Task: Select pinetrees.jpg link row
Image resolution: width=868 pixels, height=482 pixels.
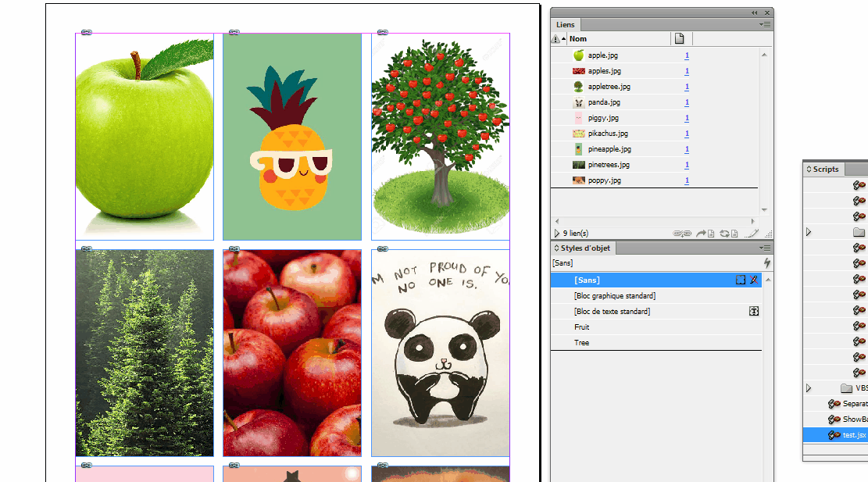Action: point(655,165)
